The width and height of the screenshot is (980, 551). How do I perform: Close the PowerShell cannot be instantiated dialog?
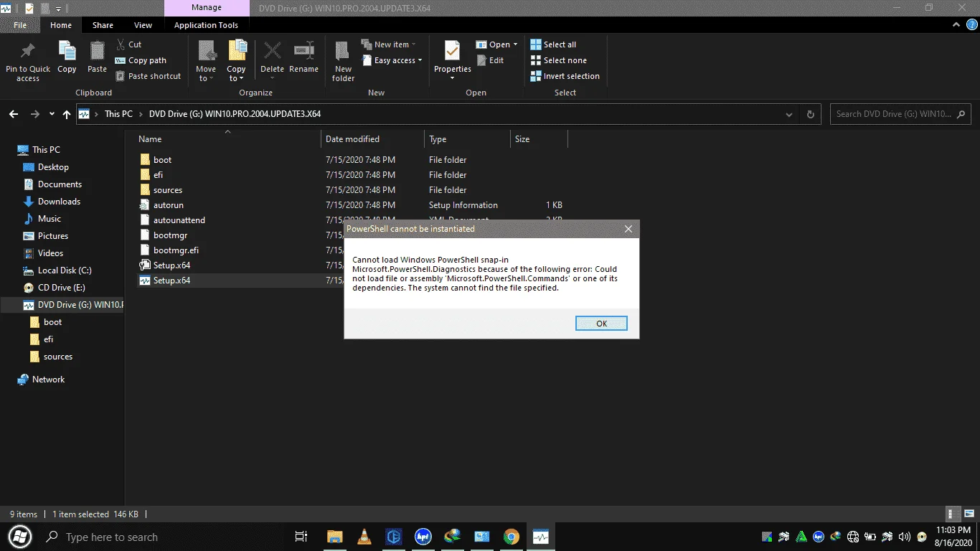(628, 229)
